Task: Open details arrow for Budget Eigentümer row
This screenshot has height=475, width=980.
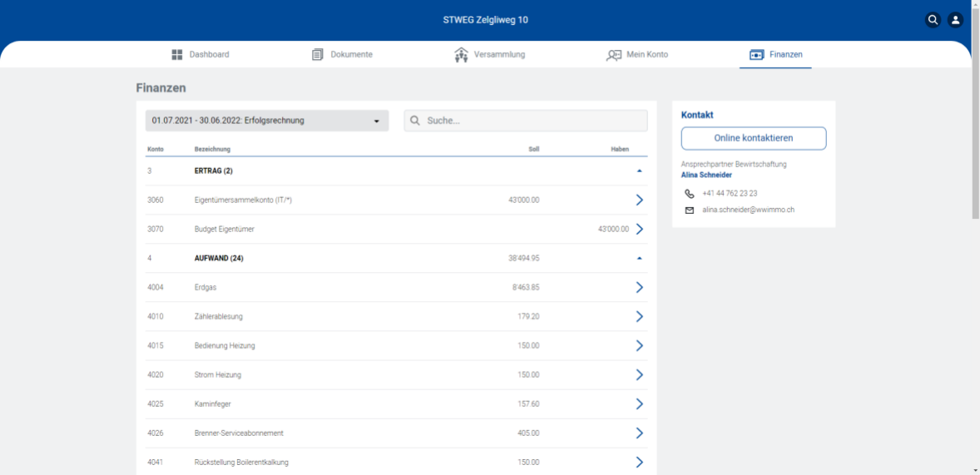Action: (640, 229)
